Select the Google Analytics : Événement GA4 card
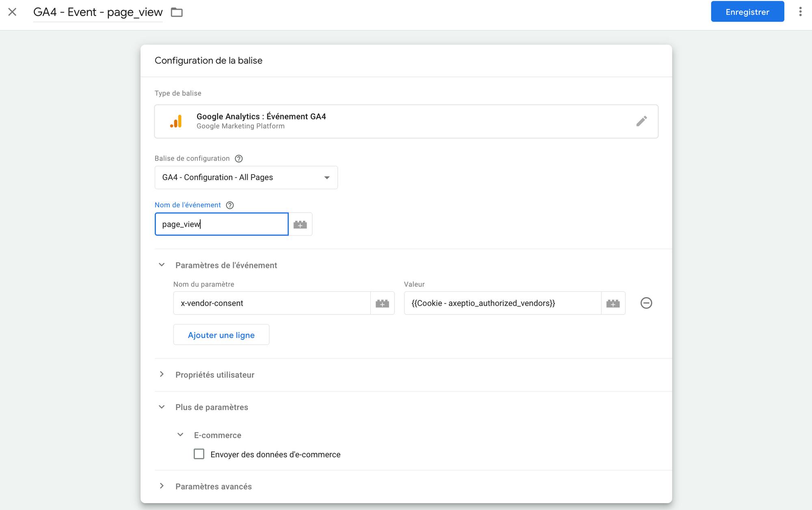The height and width of the screenshot is (510, 812). (x=406, y=121)
